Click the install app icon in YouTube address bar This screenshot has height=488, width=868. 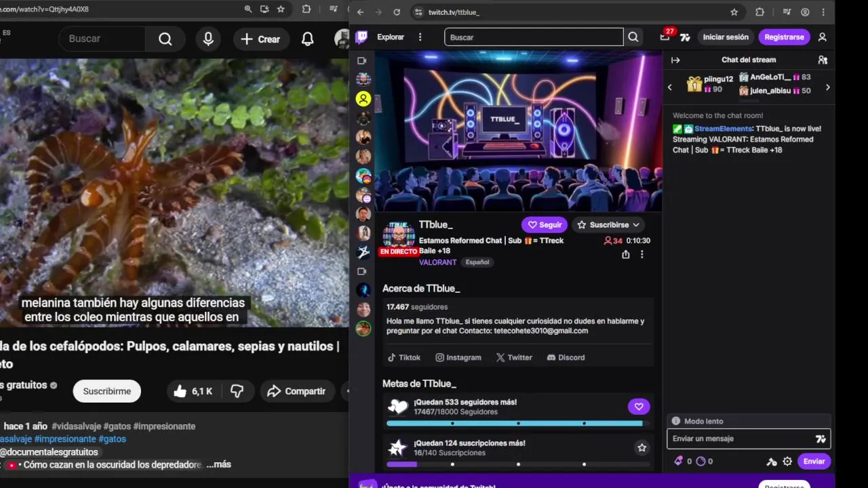click(x=264, y=9)
